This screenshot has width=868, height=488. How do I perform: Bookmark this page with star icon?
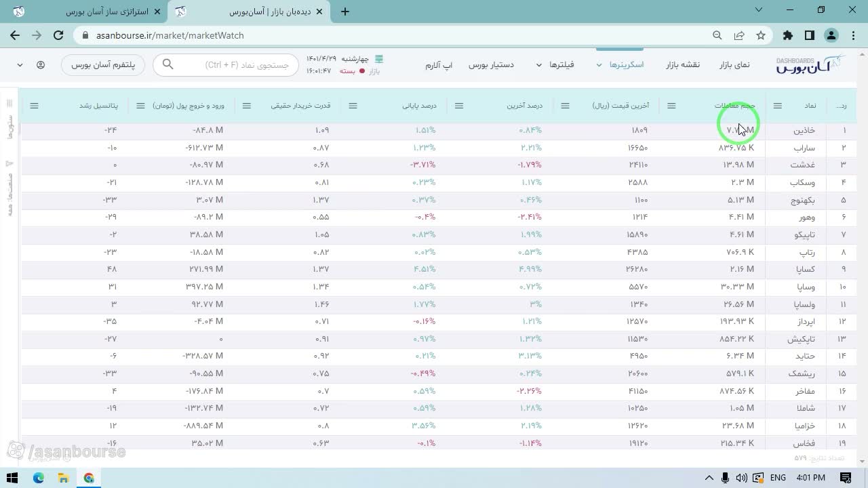pyautogui.click(x=761, y=35)
